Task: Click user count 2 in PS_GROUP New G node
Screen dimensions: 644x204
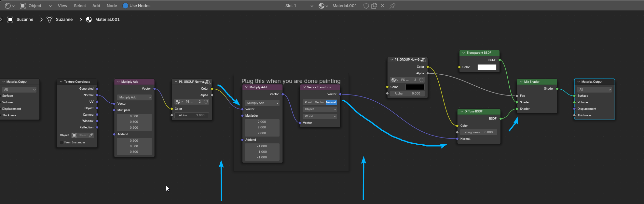Action: (415, 80)
